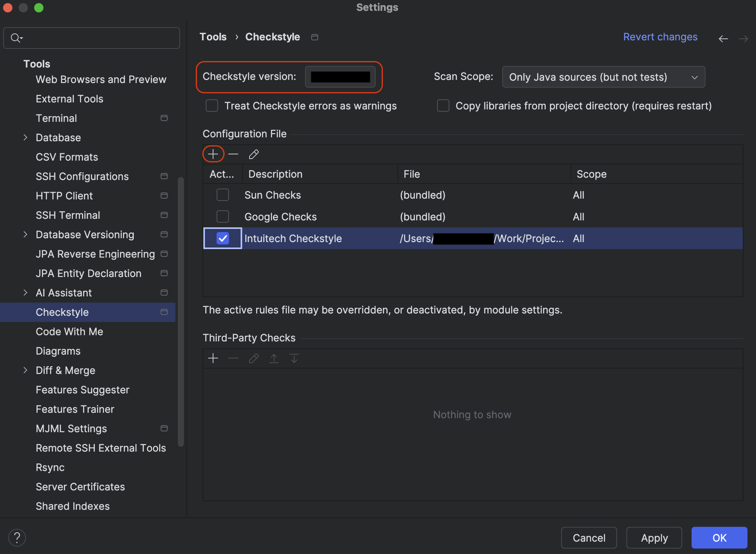Expand the Database tree node

(25, 137)
